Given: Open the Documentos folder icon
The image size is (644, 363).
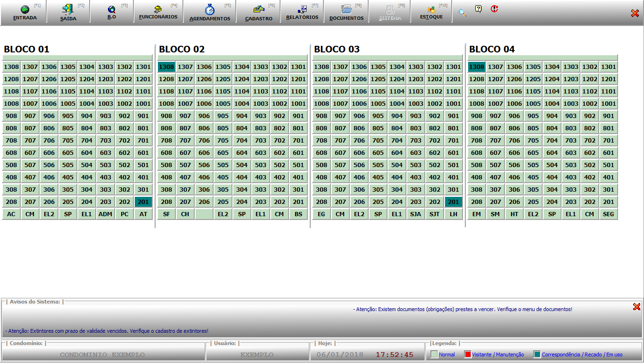Looking at the screenshot, I should point(347,10).
